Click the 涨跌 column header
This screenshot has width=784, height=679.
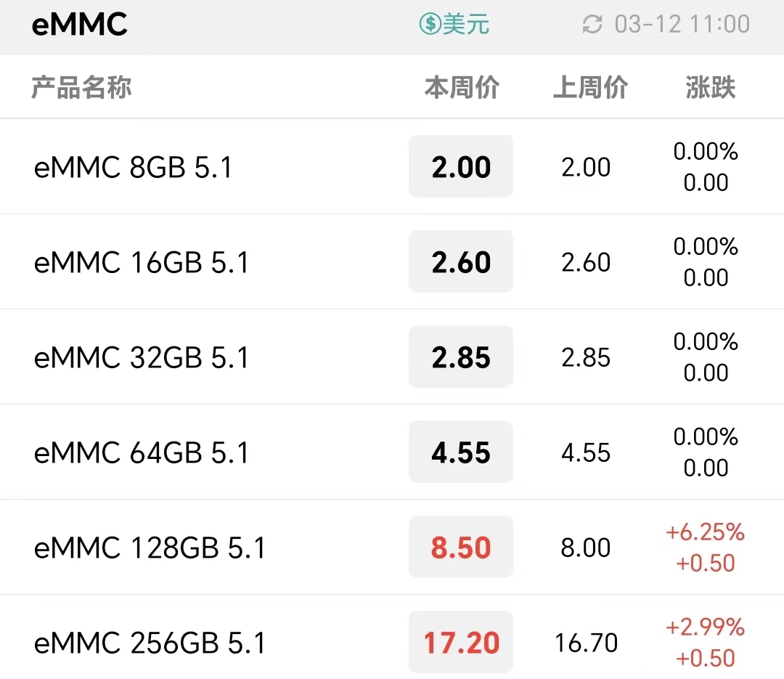[710, 88]
